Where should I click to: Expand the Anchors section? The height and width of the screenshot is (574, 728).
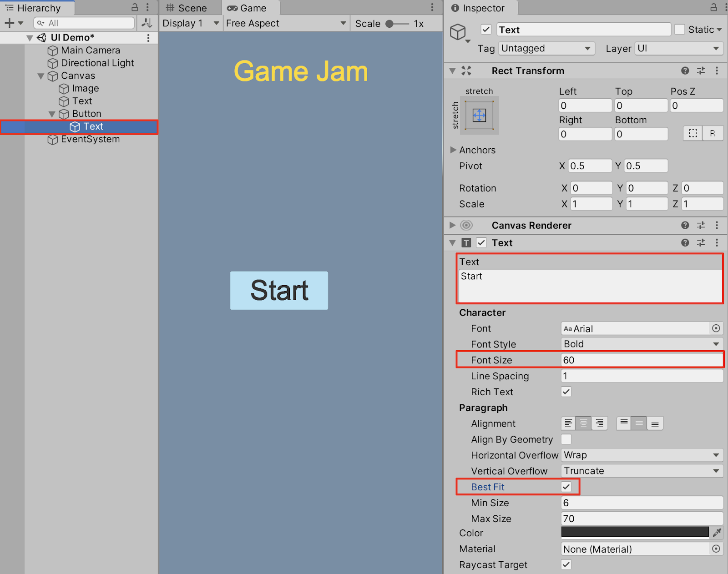coord(453,150)
